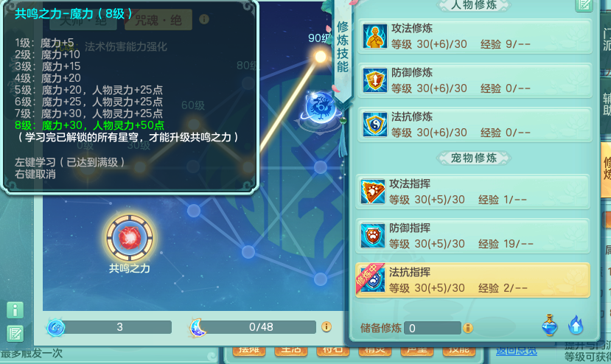Click the green notes edit button bottom left

[x=15, y=334]
